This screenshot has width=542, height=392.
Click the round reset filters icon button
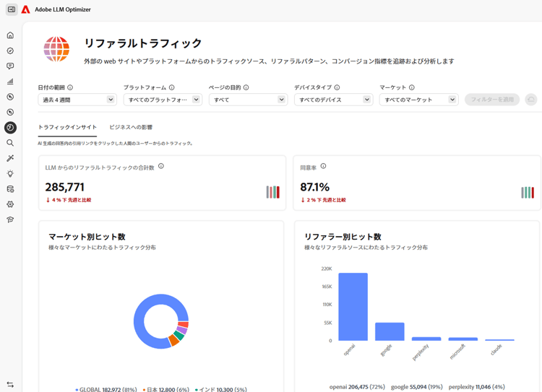[531, 100]
